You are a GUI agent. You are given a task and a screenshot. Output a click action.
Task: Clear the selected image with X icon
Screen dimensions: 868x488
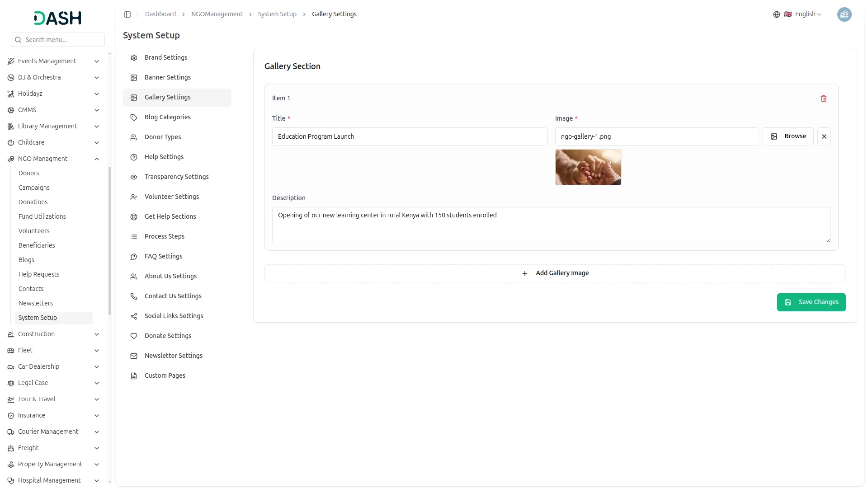click(824, 136)
